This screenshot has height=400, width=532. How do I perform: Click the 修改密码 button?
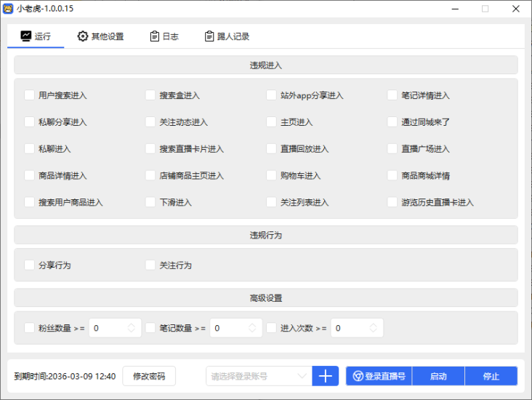click(149, 376)
